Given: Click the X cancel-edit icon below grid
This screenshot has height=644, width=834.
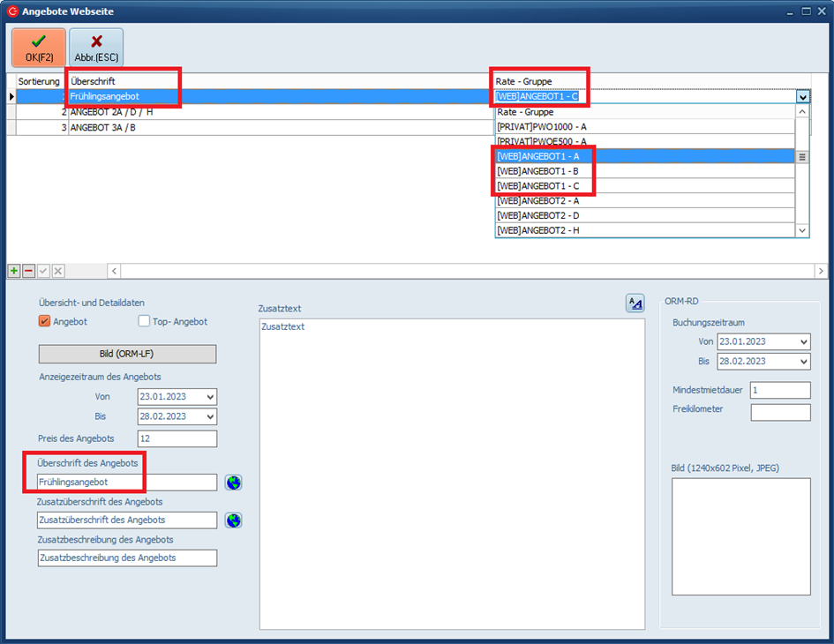Looking at the screenshot, I should tap(58, 271).
